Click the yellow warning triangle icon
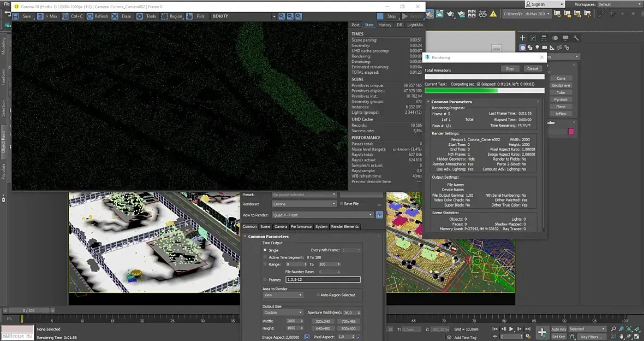Viewport: 644px width, 341px height. pos(493,14)
